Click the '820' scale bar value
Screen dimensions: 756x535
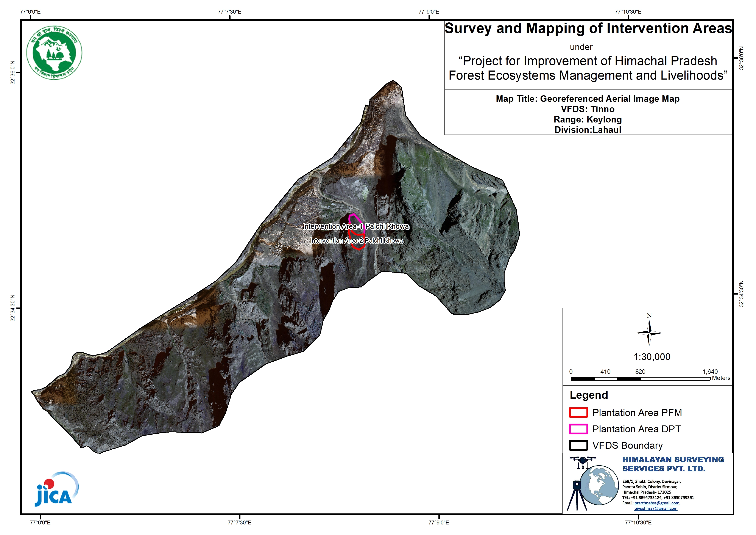point(640,372)
